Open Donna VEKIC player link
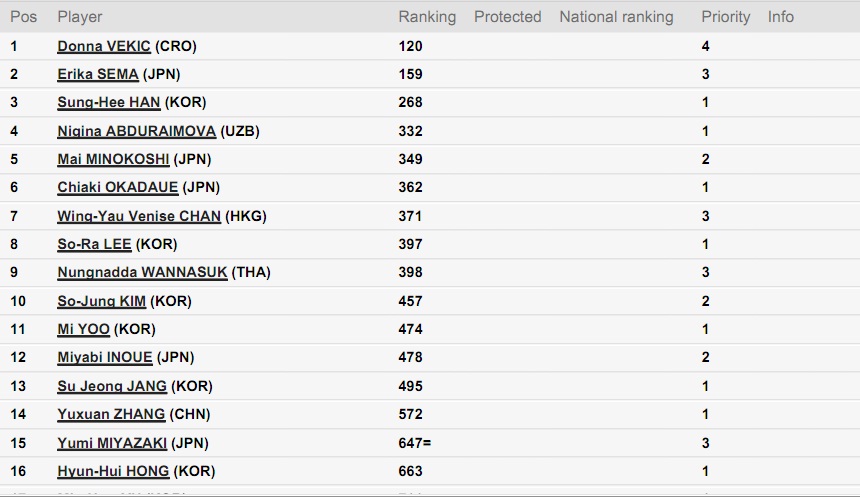The width and height of the screenshot is (860, 497). [104, 46]
